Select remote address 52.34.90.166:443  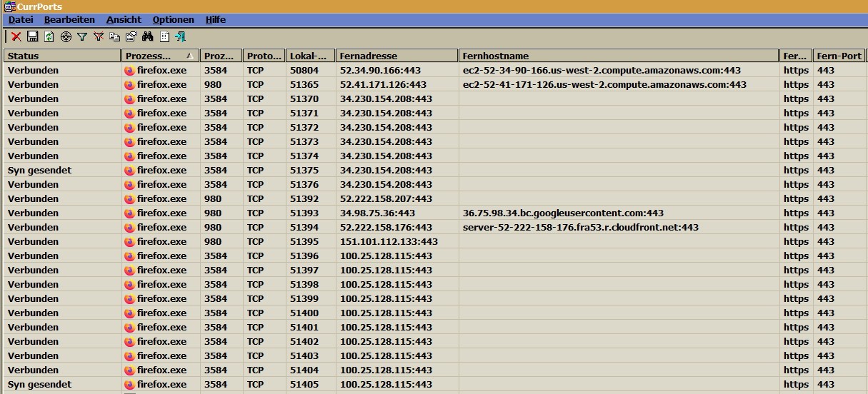click(380, 70)
